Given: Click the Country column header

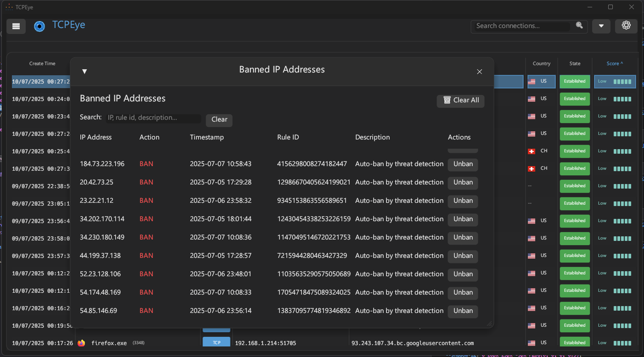Looking at the screenshot, I should [x=542, y=64].
